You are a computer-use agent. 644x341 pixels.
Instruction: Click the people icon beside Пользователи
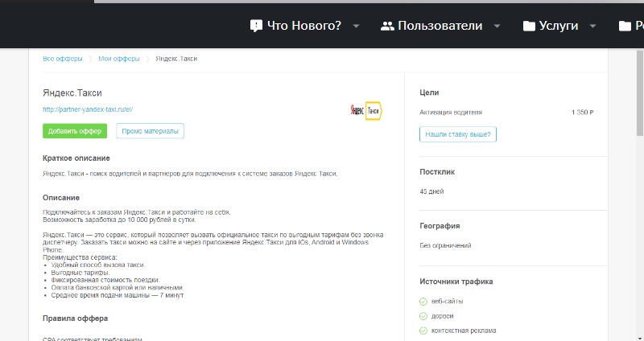point(387,26)
